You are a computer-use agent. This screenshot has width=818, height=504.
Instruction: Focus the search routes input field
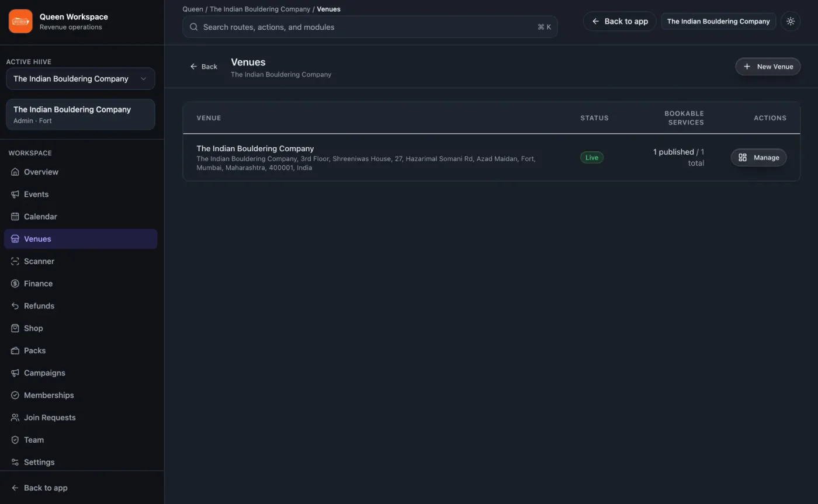370,27
